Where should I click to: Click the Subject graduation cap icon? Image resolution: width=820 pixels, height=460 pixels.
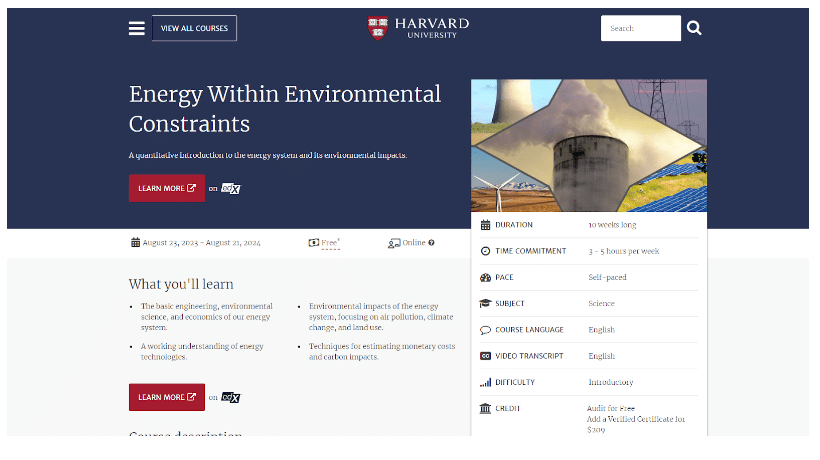(x=485, y=304)
